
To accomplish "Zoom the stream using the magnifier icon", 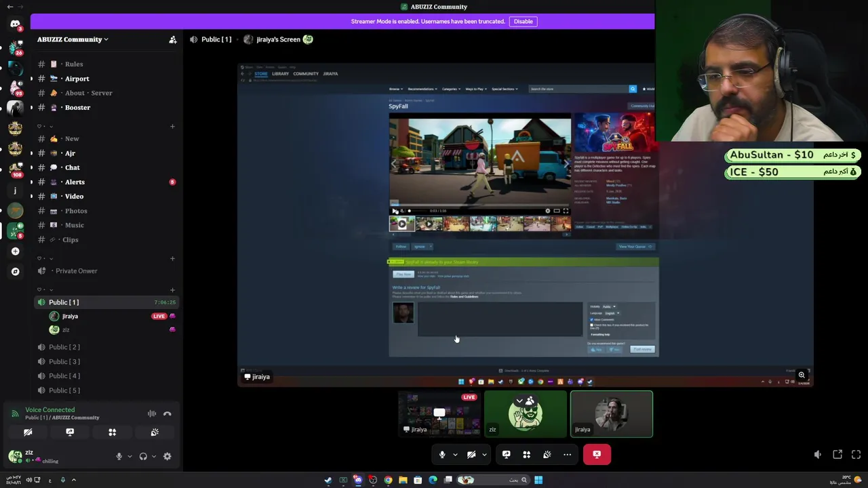I will (x=802, y=375).
